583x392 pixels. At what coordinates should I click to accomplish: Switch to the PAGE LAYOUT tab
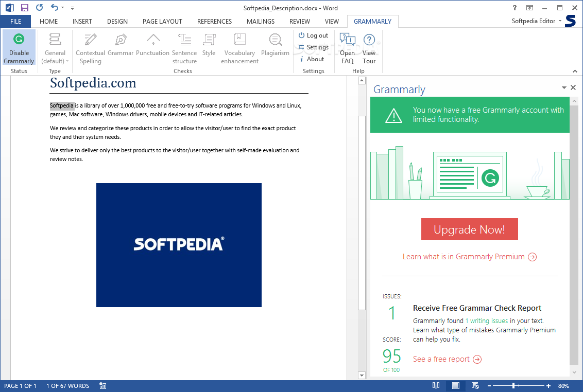162,21
